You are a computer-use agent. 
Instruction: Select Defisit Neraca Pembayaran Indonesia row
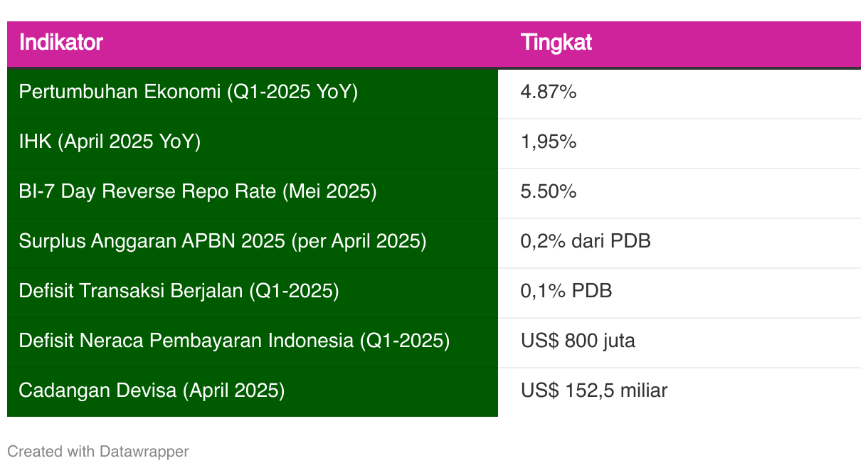pyautogui.click(x=434, y=342)
